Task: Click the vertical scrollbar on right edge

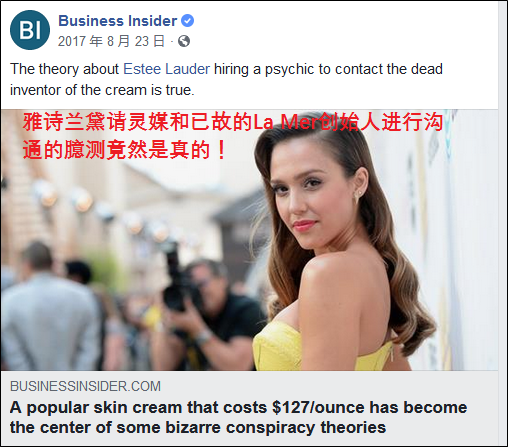Action: (503, 223)
